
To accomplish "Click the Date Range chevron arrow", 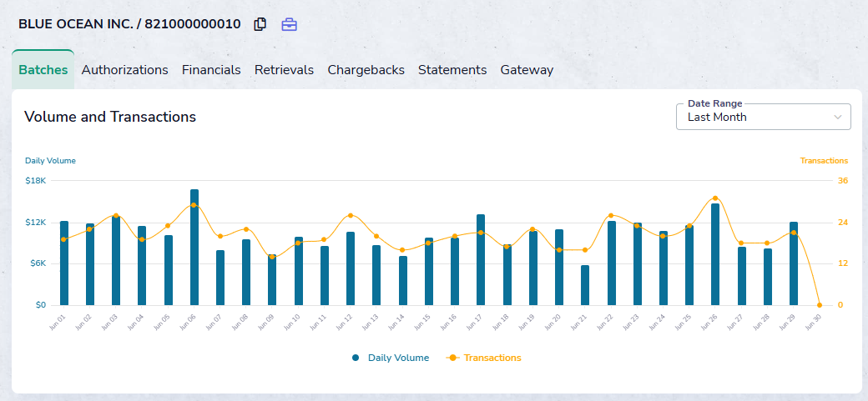I will pyautogui.click(x=838, y=118).
